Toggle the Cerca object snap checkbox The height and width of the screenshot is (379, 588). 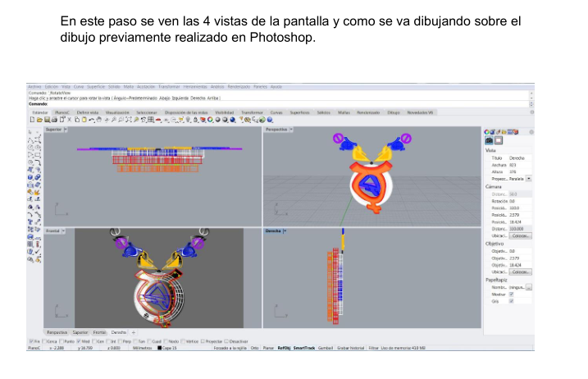coord(44,341)
